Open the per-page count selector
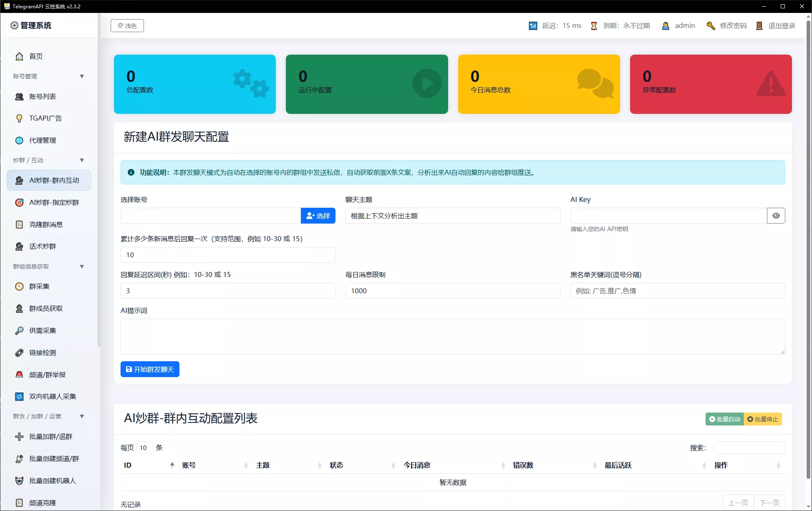The image size is (812, 511). pyautogui.click(x=145, y=448)
